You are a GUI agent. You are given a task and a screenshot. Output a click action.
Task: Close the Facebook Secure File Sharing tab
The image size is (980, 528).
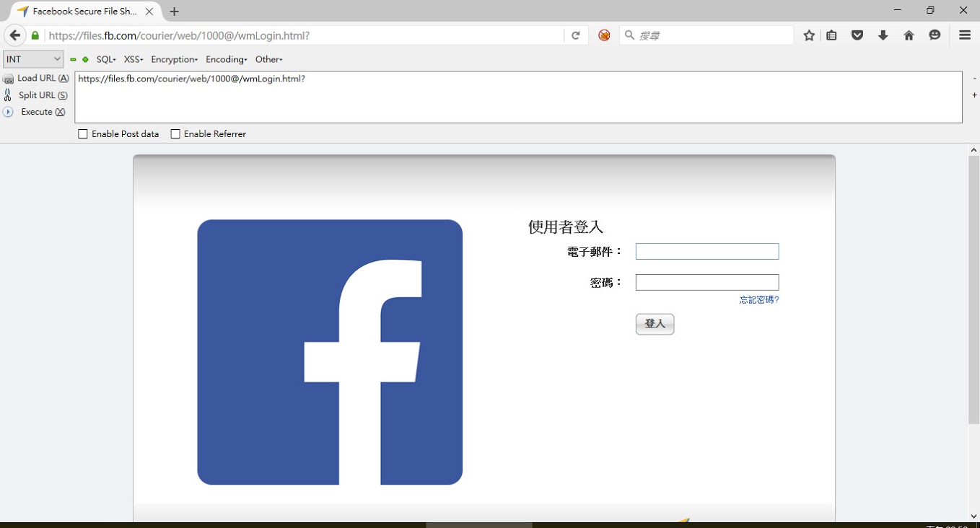(x=149, y=12)
